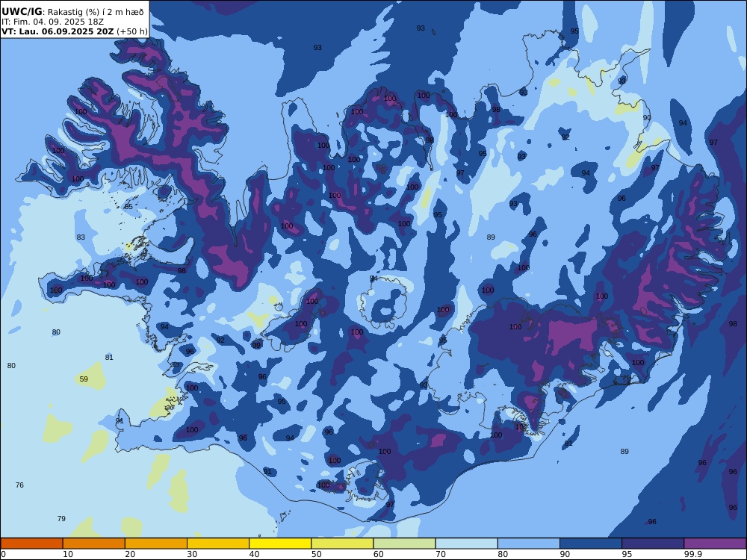Image resolution: width=747 pixels, height=560 pixels.
Task: Click the humidity value 99 on the map
Action: coord(257,345)
